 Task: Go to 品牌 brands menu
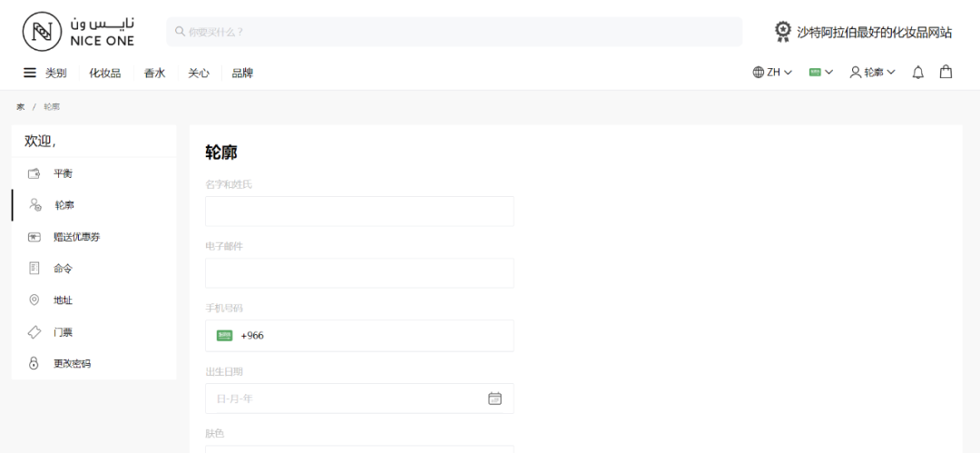242,73
